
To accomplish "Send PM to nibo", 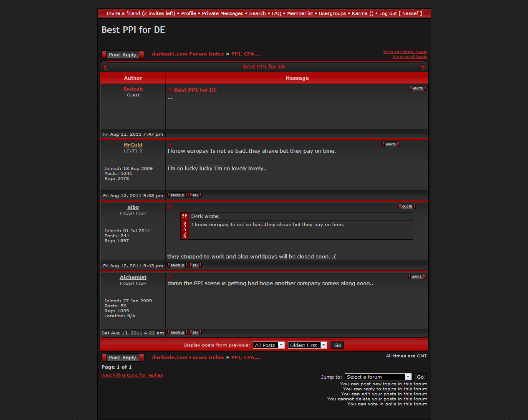I will 195,266.
